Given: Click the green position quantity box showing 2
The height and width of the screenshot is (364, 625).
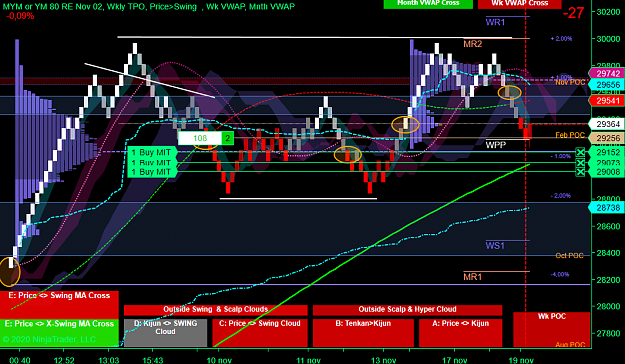Looking at the screenshot, I should pyautogui.click(x=228, y=138).
